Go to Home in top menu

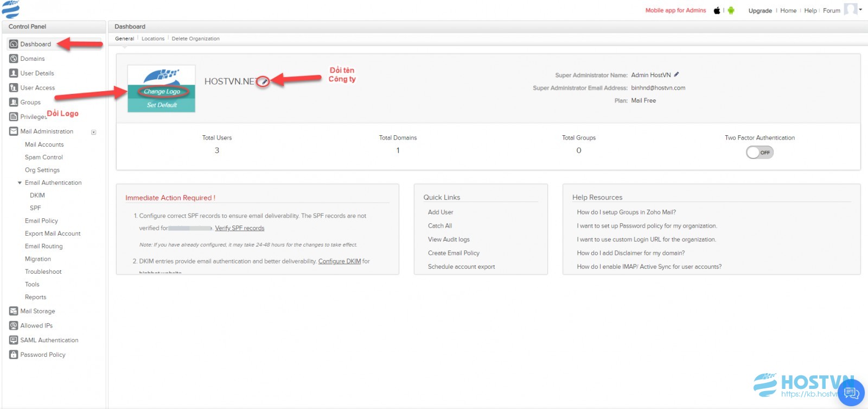[x=788, y=10]
